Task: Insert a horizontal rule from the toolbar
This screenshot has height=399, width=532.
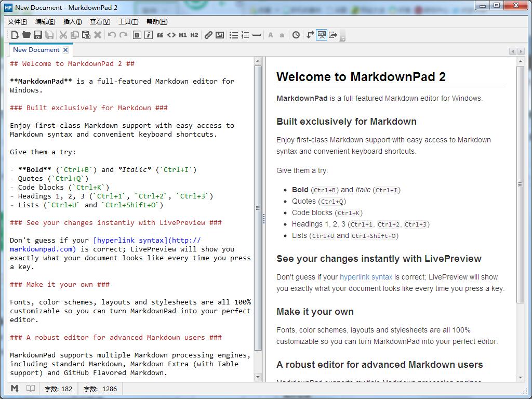Action: click(x=256, y=35)
